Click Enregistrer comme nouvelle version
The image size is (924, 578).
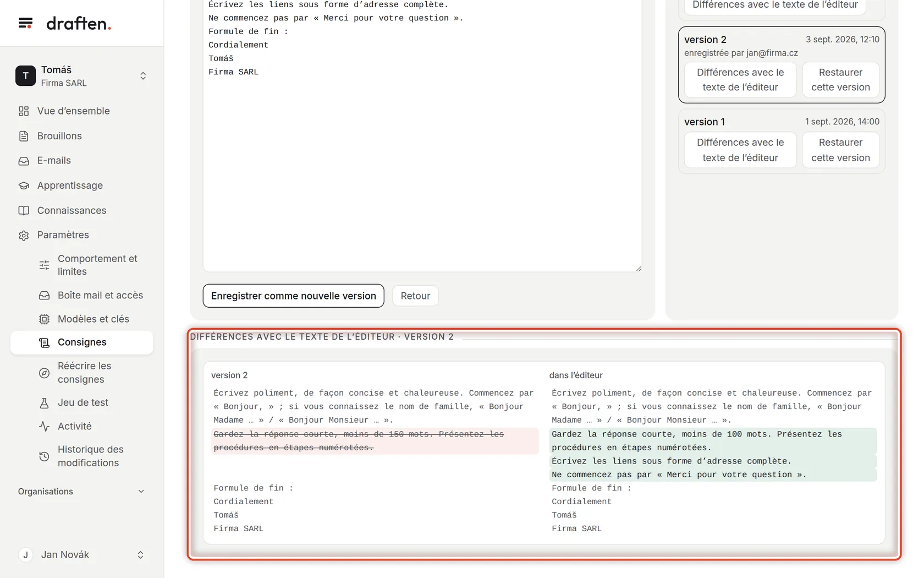point(294,296)
